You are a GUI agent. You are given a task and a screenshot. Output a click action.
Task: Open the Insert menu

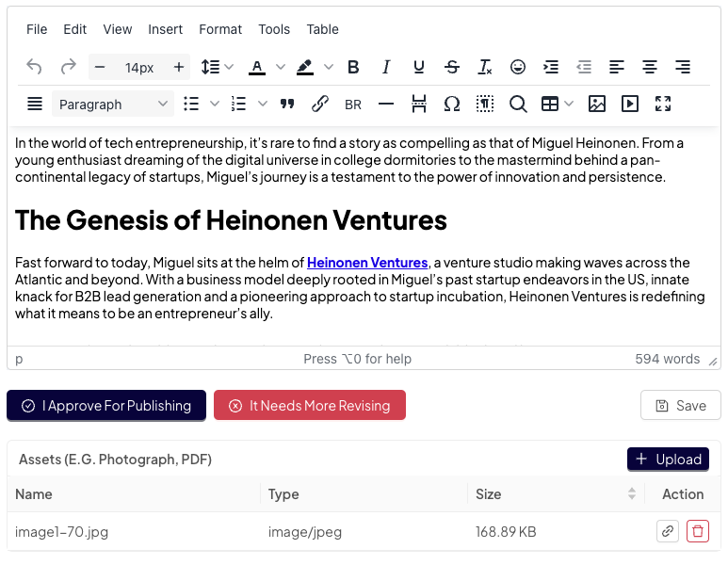[166, 29]
